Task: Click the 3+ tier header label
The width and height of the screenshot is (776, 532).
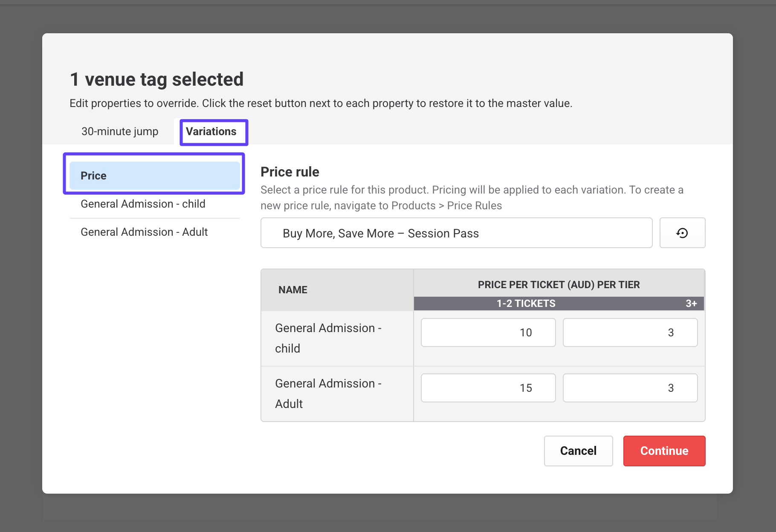Action: [691, 304]
